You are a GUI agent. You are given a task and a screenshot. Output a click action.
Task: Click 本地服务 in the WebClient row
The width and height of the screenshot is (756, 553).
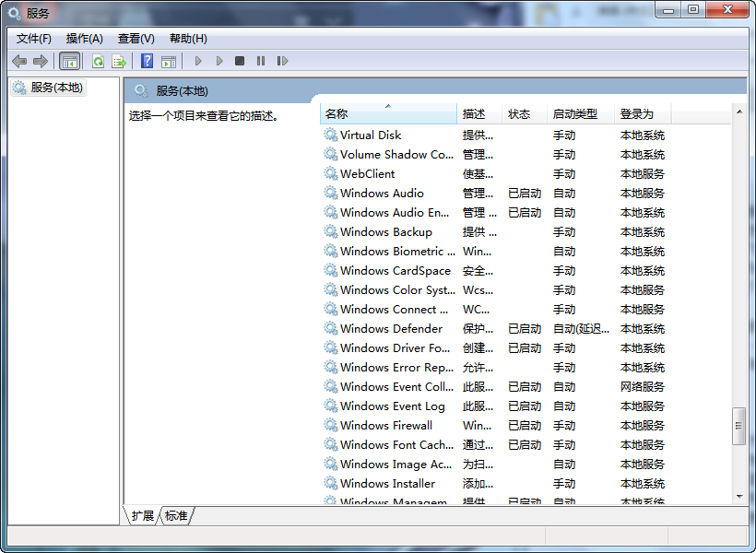coord(643,173)
